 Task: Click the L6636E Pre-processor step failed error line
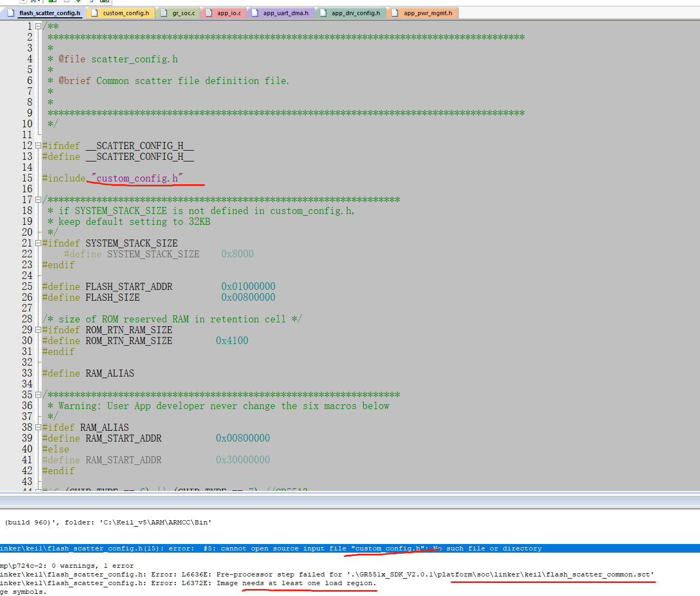click(327, 574)
